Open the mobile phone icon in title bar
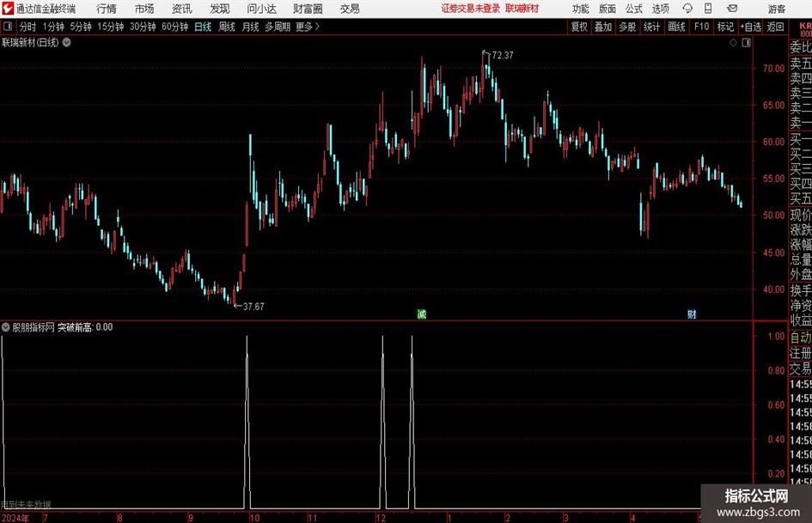This screenshot has height=523, width=812. [708, 9]
